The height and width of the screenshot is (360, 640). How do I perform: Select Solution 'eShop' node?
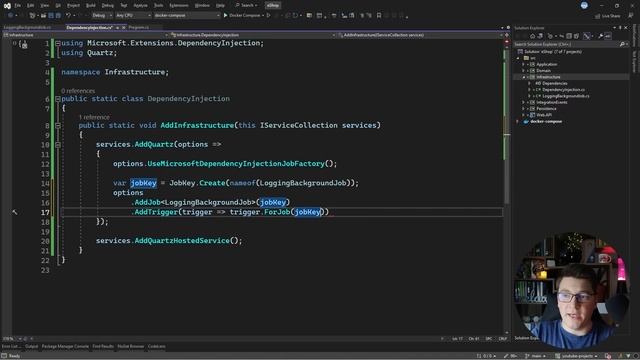(x=550, y=52)
